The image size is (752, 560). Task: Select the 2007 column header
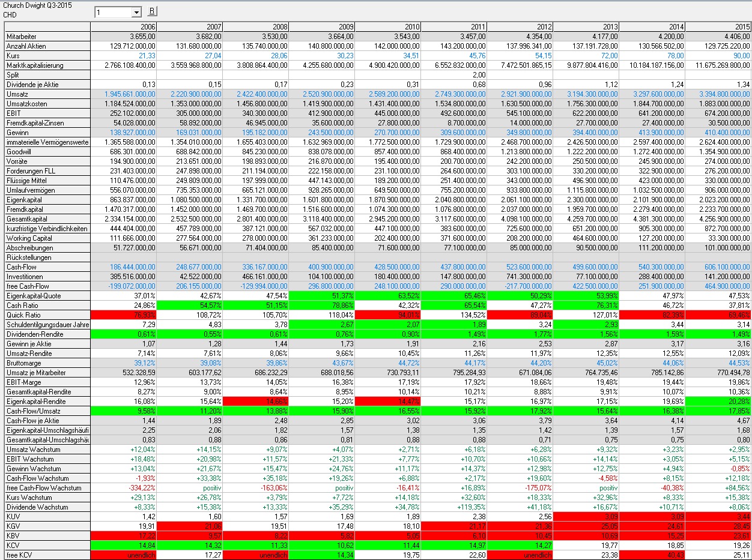click(x=189, y=27)
